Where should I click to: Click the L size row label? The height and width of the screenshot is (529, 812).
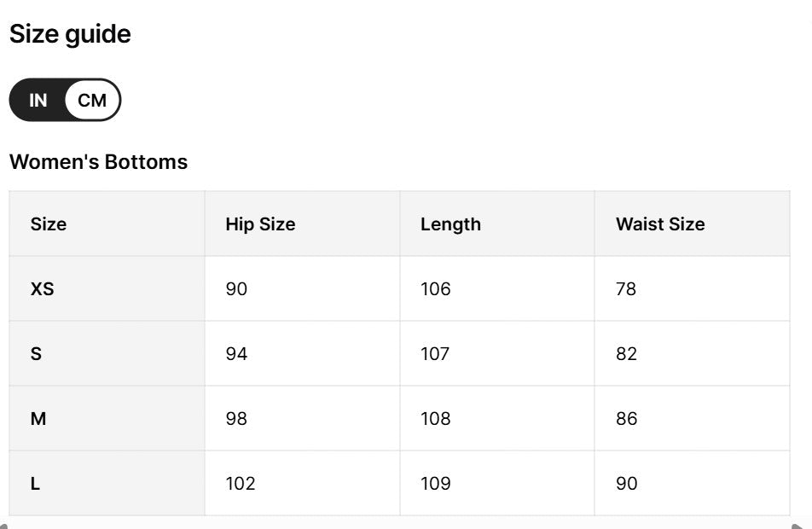point(35,484)
